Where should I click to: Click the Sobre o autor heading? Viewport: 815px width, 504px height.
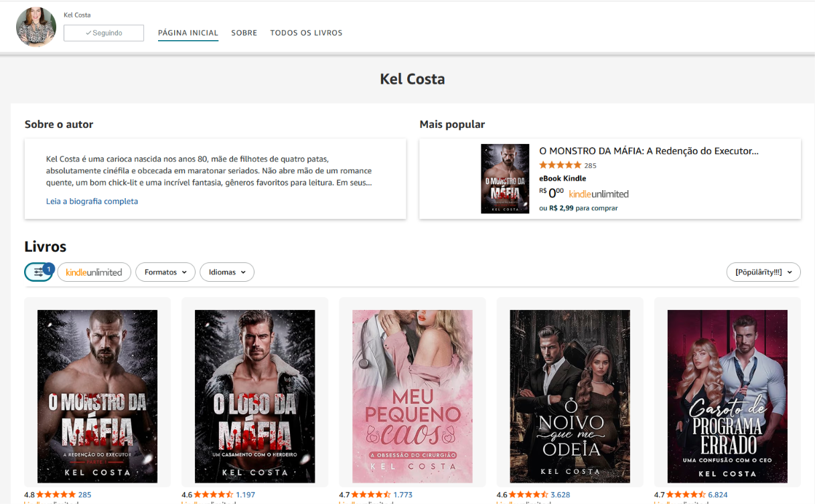click(59, 124)
